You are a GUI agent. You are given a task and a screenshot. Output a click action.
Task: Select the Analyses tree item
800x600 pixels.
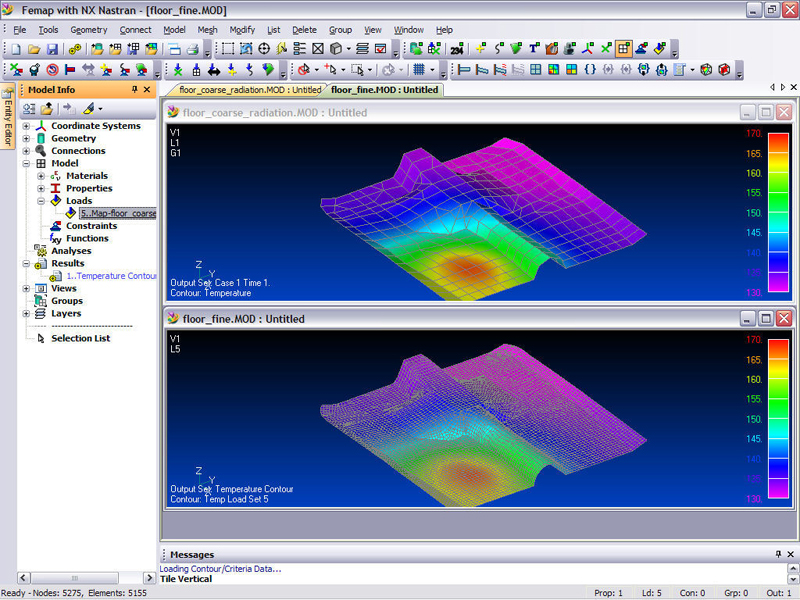point(71,251)
